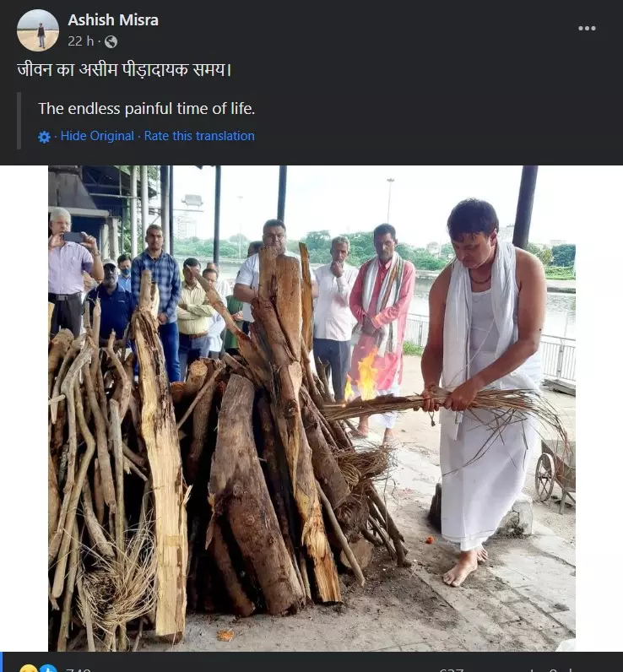Viewport: 623px width, 672px height.
Task: Click Ashish Misra's profile picture
Action: [x=38, y=30]
